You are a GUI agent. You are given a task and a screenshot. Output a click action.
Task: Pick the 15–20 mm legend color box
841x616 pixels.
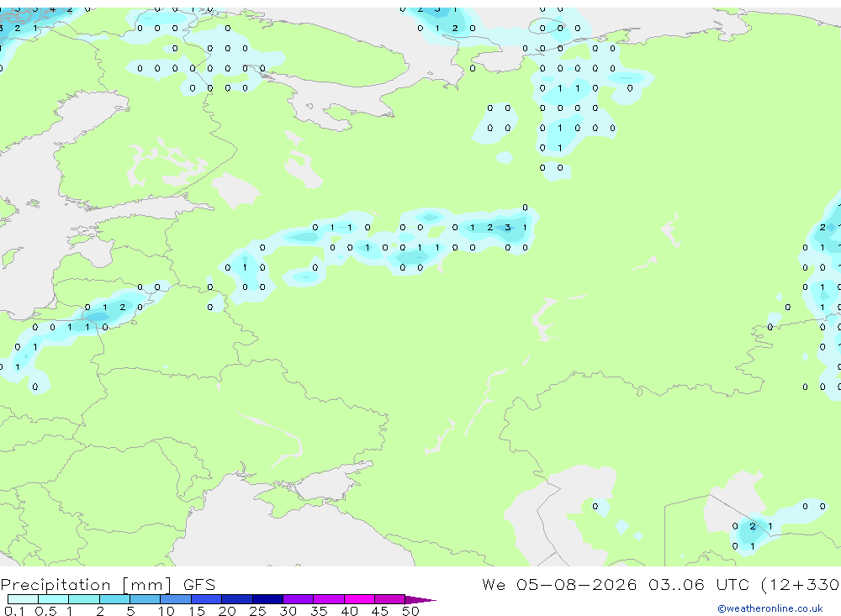pyautogui.click(x=206, y=599)
